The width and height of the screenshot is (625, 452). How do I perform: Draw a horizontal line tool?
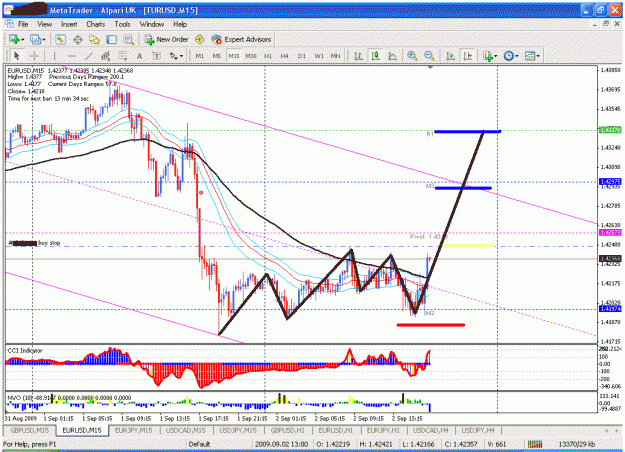[72, 56]
